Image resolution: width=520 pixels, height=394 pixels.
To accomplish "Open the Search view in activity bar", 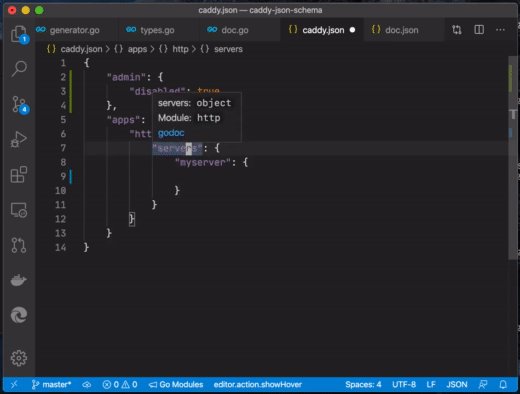I will point(19,69).
